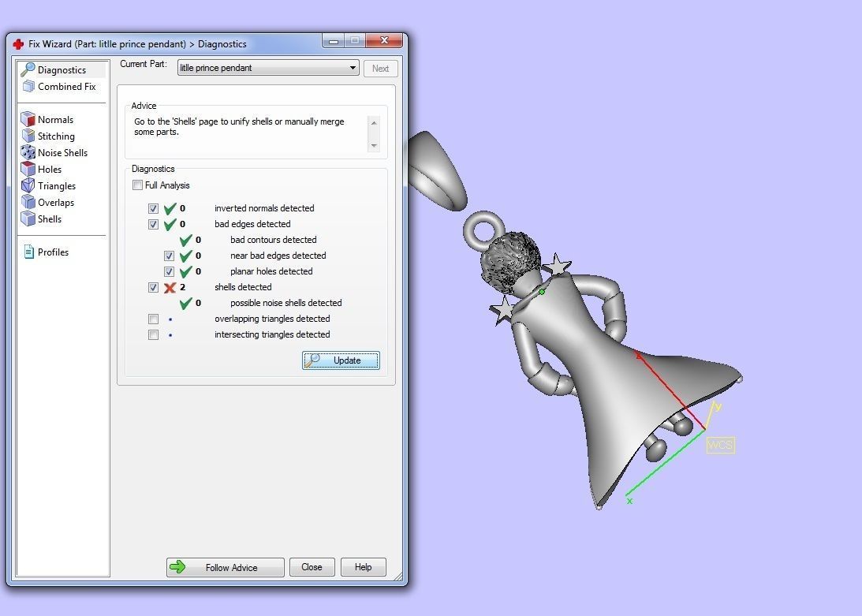Click green checkmark next to inverted normals
Screen dimensions: 862x616
(170, 208)
